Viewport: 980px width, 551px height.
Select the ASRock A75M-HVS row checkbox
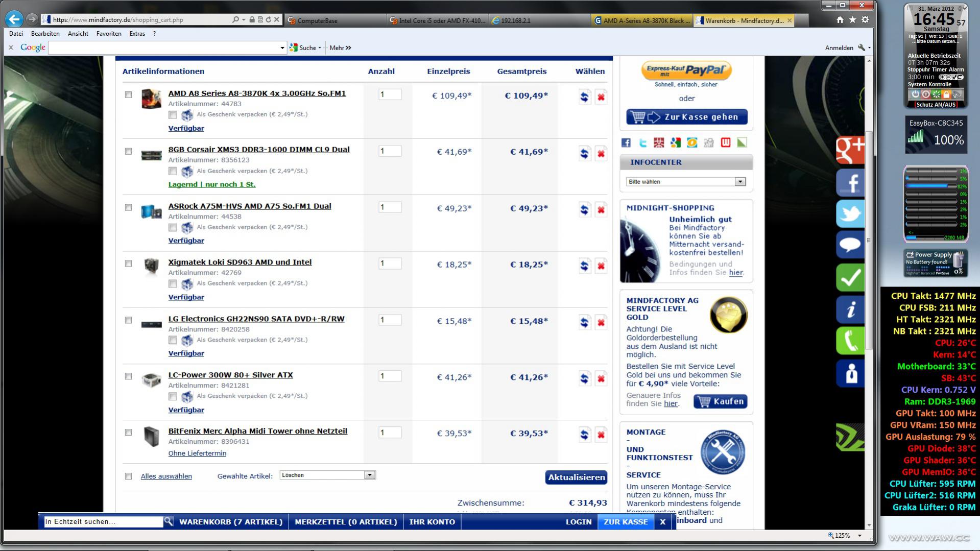[x=128, y=207]
